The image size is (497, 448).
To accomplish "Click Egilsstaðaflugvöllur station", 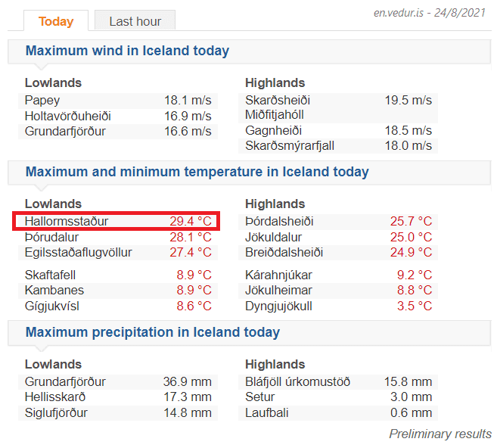I will tap(79, 252).
